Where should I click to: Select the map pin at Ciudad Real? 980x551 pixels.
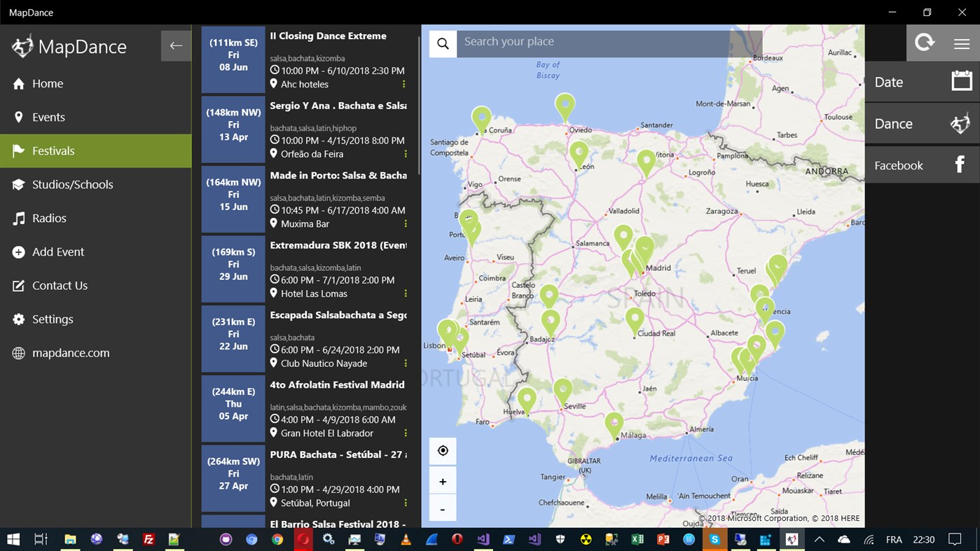[x=635, y=321]
